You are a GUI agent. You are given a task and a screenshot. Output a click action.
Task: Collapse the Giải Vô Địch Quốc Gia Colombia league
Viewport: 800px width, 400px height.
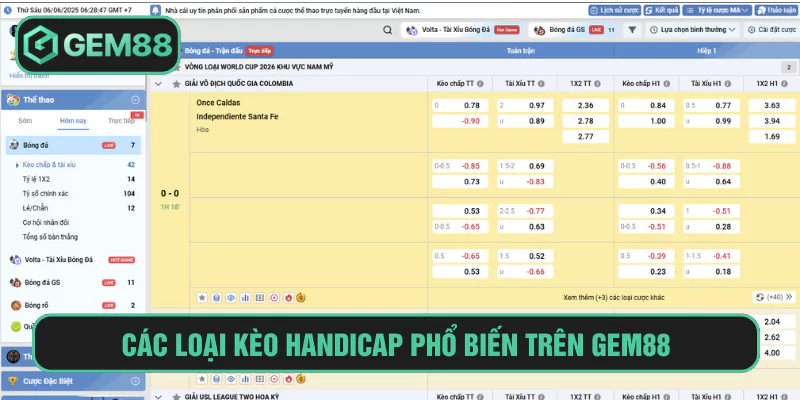pos(158,84)
